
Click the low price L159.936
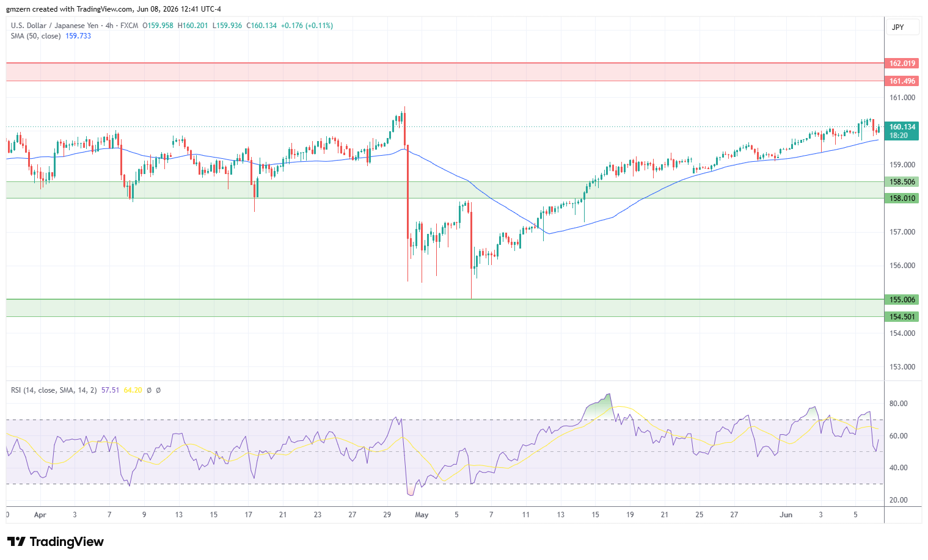click(x=227, y=26)
